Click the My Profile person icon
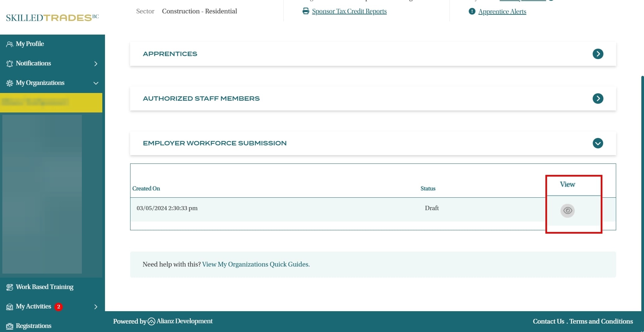The image size is (644, 332). (10, 44)
